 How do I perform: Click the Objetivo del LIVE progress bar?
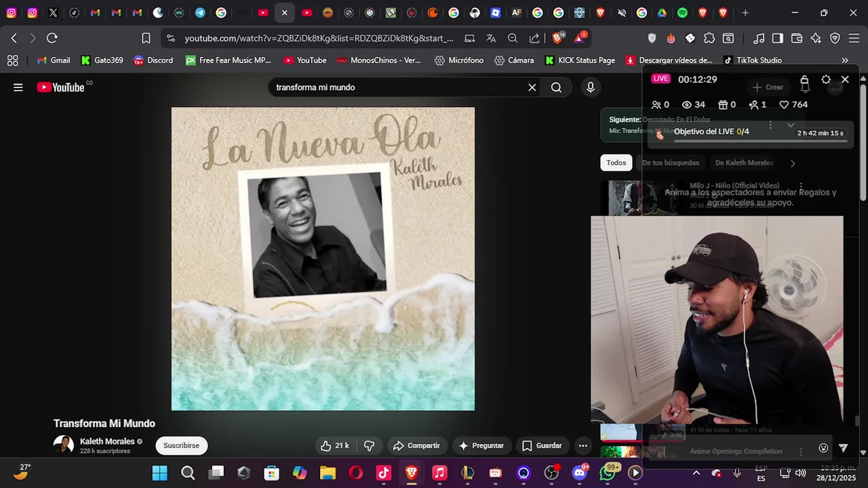click(759, 141)
